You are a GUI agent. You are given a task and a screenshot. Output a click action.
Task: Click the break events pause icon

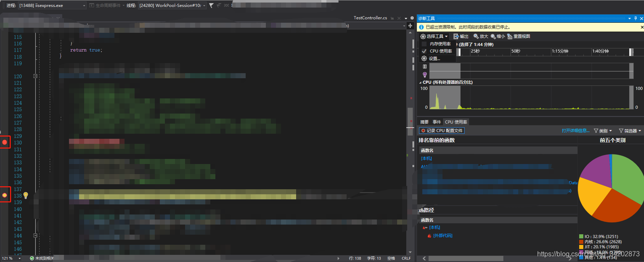coord(425,66)
